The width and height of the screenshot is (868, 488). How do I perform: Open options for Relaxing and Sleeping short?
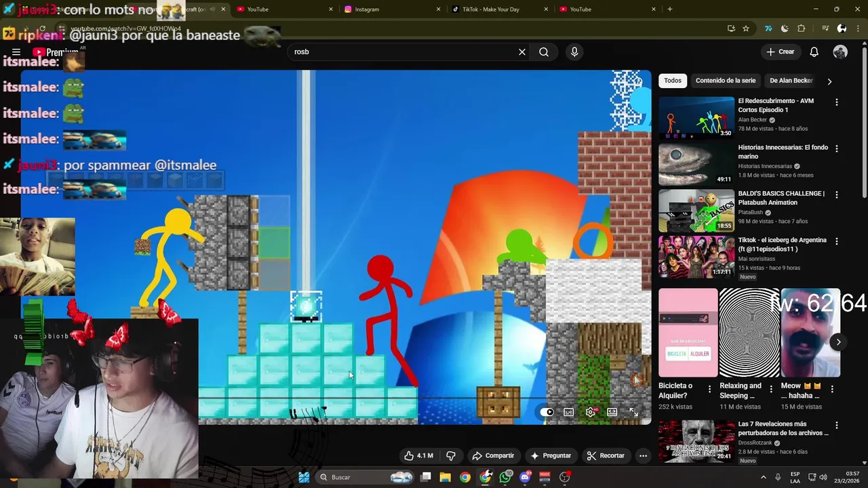(x=771, y=389)
